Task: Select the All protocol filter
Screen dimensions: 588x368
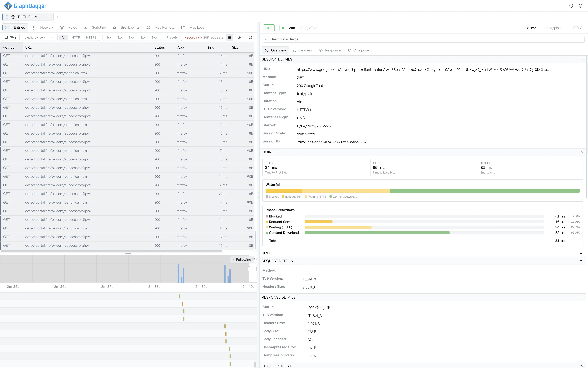Action: pos(63,37)
